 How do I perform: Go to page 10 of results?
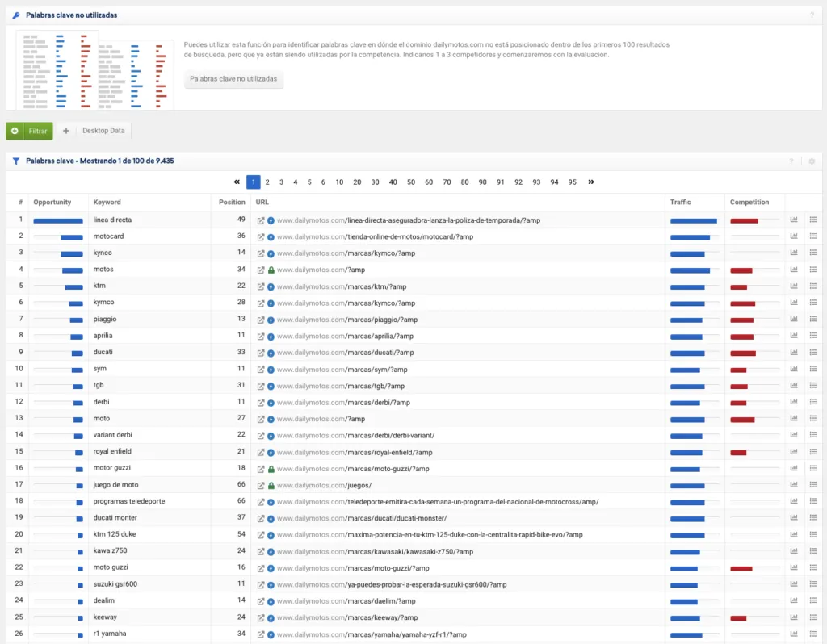tap(339, 182)
